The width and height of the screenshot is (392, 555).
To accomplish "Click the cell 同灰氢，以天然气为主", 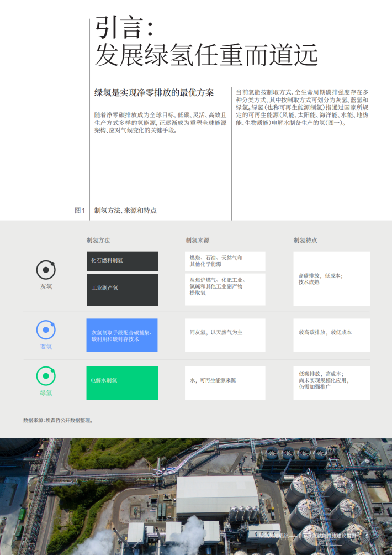I will (225, 335).
